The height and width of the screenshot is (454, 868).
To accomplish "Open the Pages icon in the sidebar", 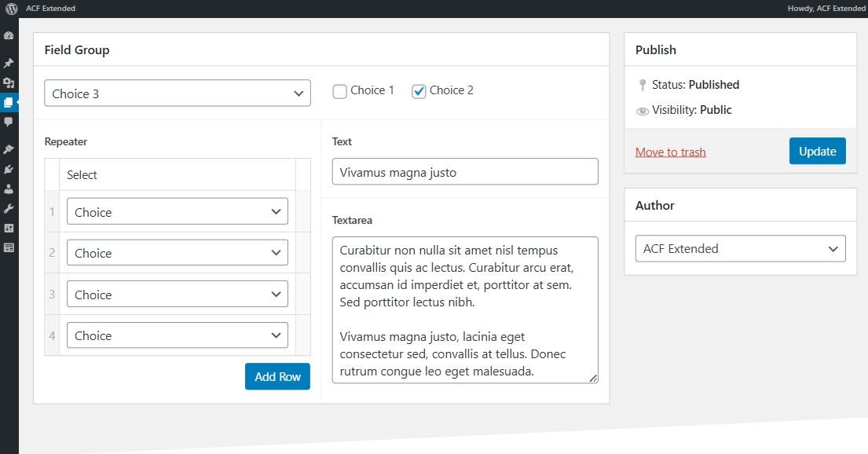I will pyautogui.click(x=9, y=102).
